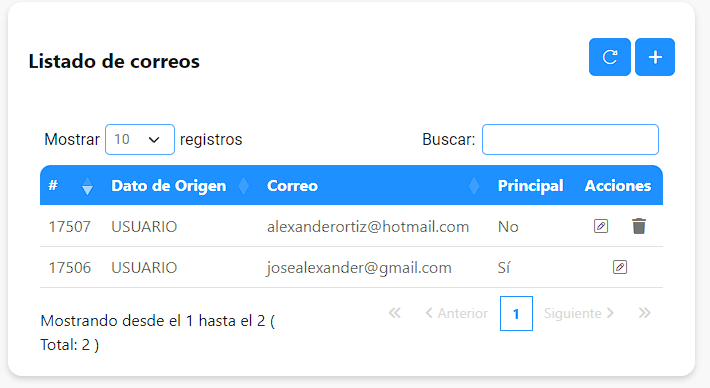Viewport: 710px width, 388px height.
Task: Click the Anterior pagination link
Action: pyautogui.click(x=456, y=313)
